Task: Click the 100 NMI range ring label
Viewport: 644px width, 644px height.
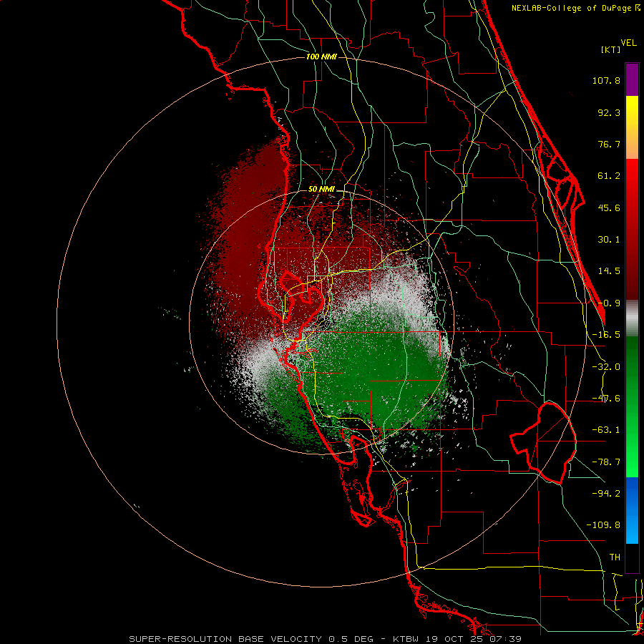Action: [321, 57]
